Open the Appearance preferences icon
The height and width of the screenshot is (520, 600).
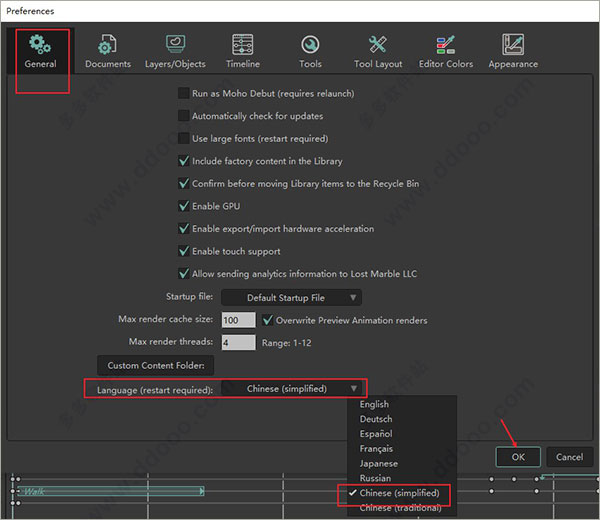point(513,44)
